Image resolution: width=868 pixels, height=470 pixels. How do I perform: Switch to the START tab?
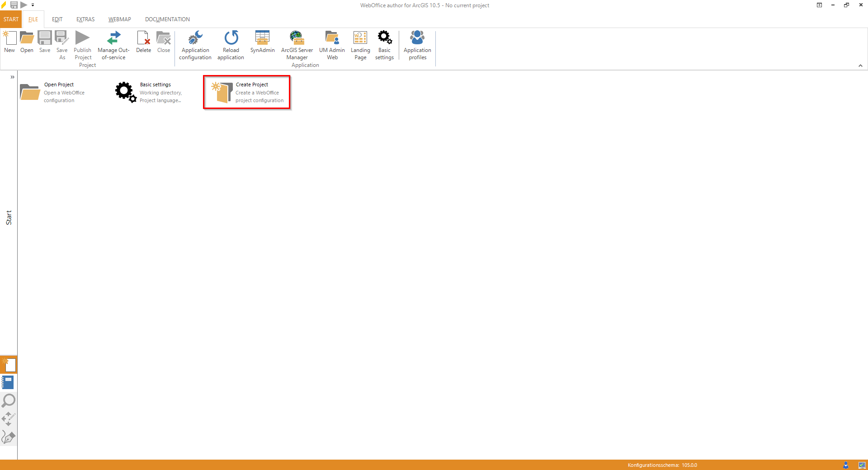pyautogui.click(x=11, y=19)
